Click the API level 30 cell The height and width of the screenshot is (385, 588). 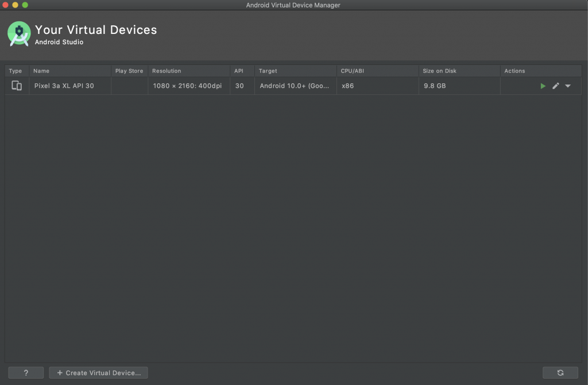click(242, 86)
